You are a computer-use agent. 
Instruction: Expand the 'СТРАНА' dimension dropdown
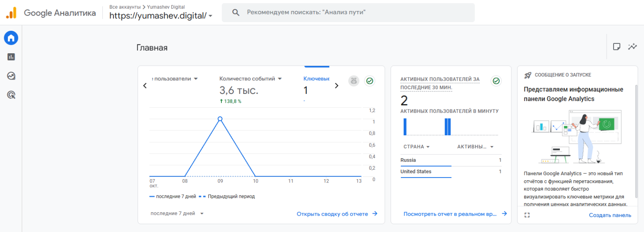click(x=416, y=147)
